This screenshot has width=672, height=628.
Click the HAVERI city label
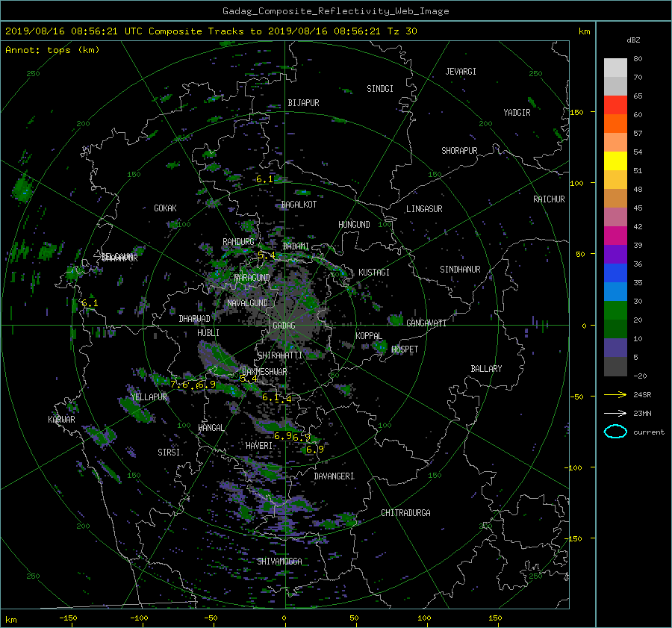point(259,447)
